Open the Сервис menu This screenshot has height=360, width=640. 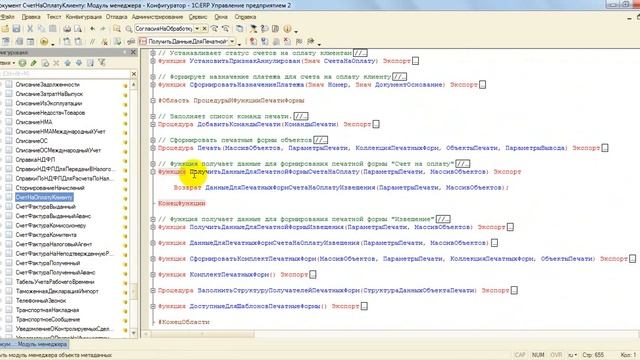[x=198, y=17]
